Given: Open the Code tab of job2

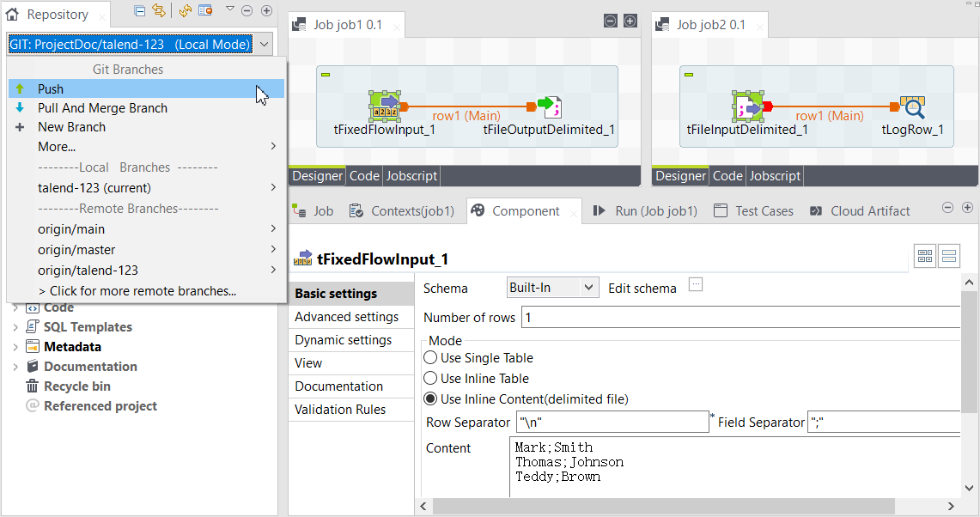Looking at the screenshot, I should [727, 176].
